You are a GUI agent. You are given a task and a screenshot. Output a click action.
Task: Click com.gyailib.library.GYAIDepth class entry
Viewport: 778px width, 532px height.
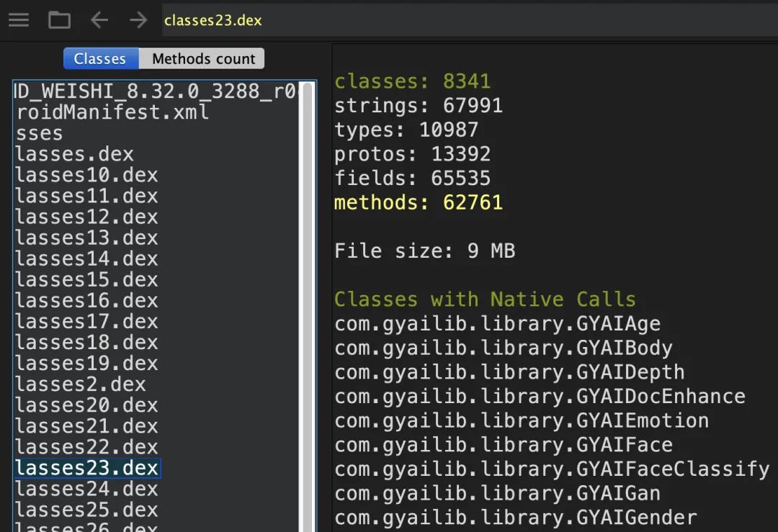(x=509, y=372)
